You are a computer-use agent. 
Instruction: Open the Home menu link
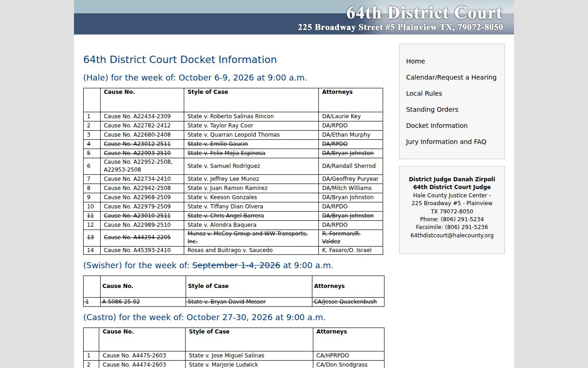click(415, 61)
